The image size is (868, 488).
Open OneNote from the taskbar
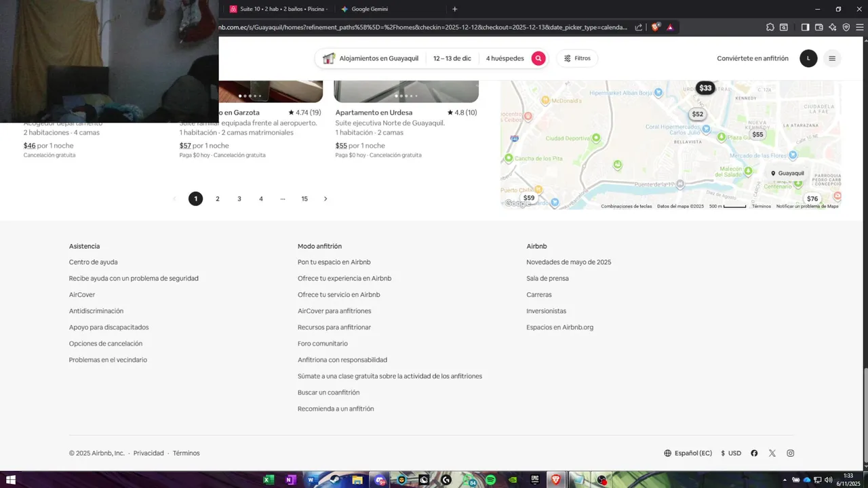290,480
